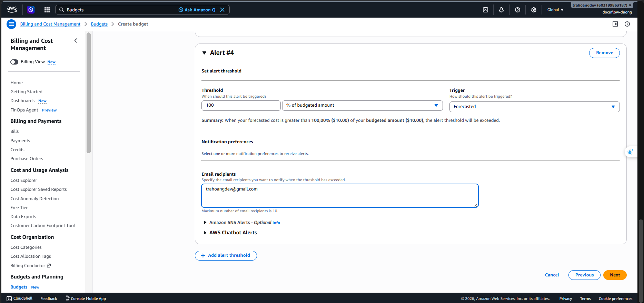Open the floating Amazon Q assistant button
644x303 pixels.
pyautogui.click(x=630, y=152)
